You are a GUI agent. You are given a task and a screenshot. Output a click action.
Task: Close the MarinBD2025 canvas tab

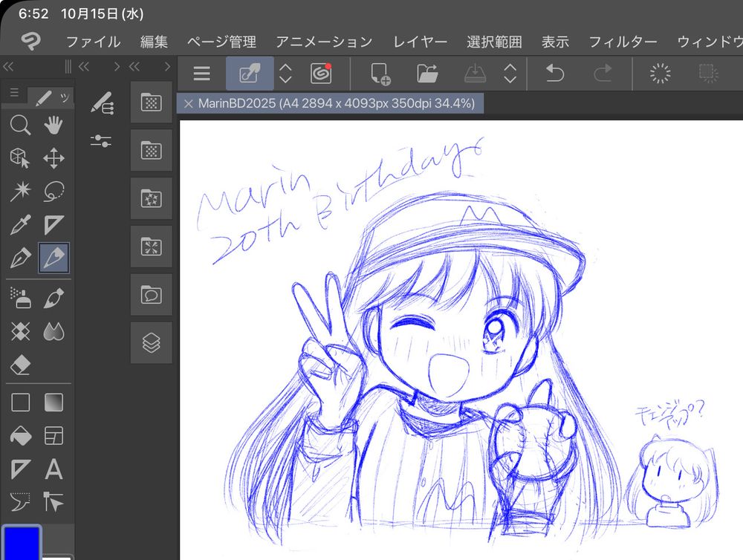point(188,104)
